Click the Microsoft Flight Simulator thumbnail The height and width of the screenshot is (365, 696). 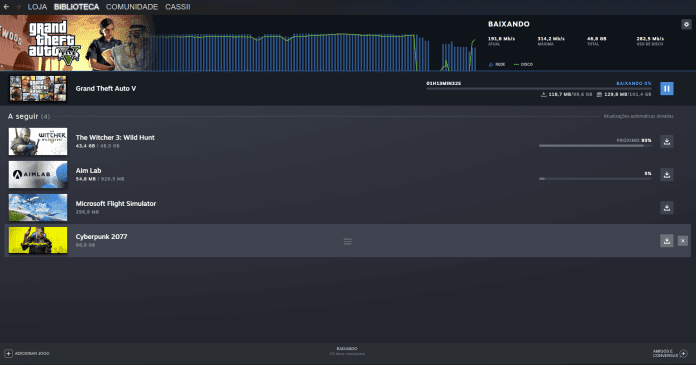point(38,207)
